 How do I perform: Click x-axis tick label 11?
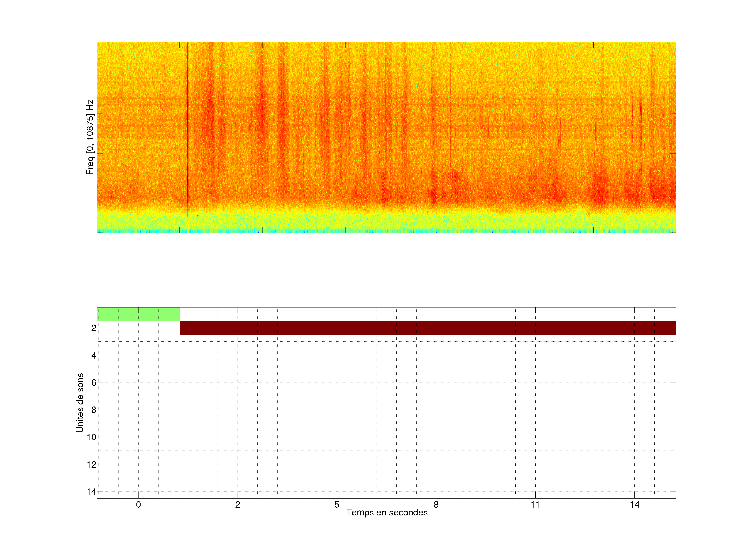pos(535,505)
